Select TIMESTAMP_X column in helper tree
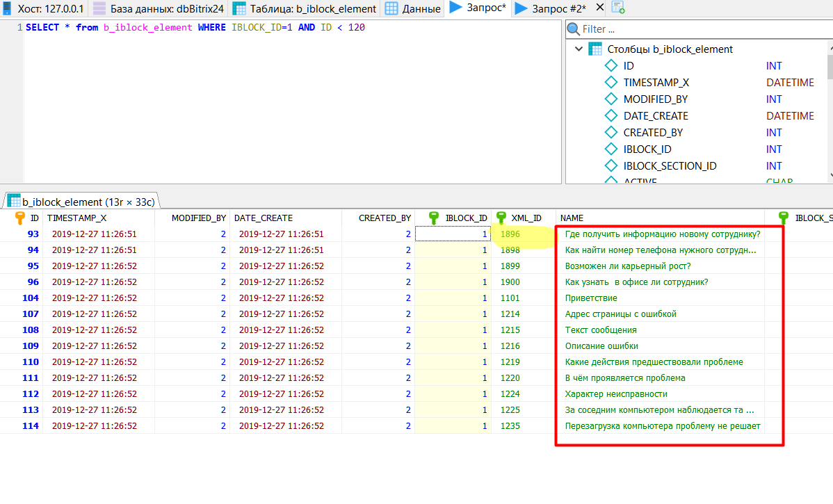The width and height of the screenshot is (833, 504). pos(656,82)
